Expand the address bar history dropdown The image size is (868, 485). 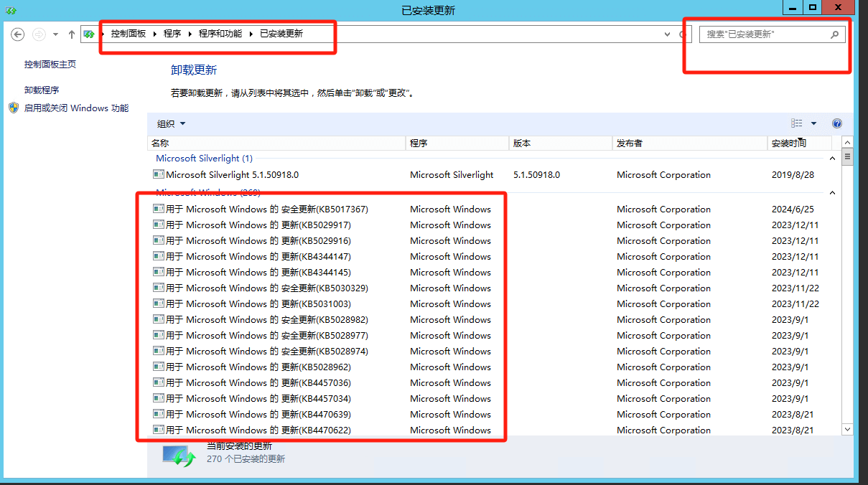(668, 34)
